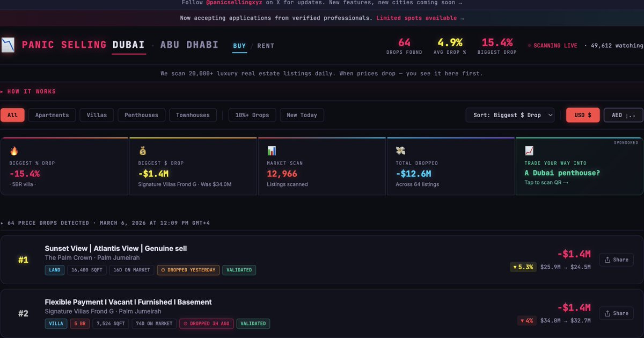The width and height of the screenshot is (644, 338).
Task: Filter by Townhouses
Action: (x=193, y=115)
